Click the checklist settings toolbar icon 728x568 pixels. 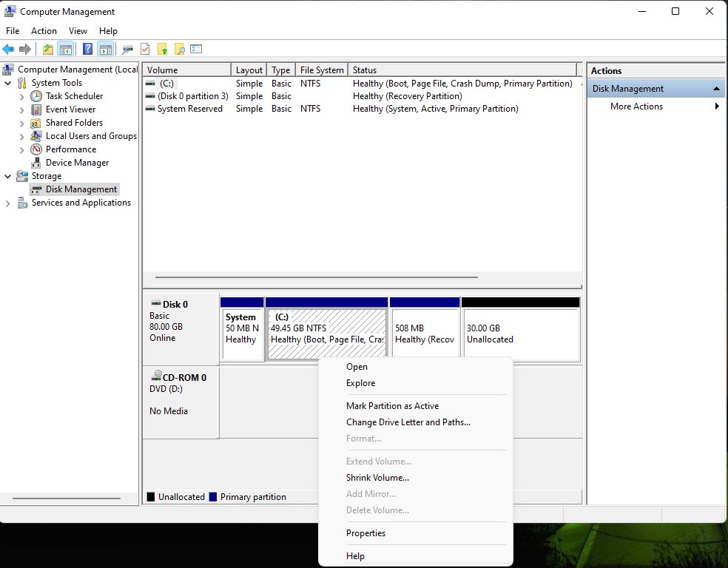(196, 49)
